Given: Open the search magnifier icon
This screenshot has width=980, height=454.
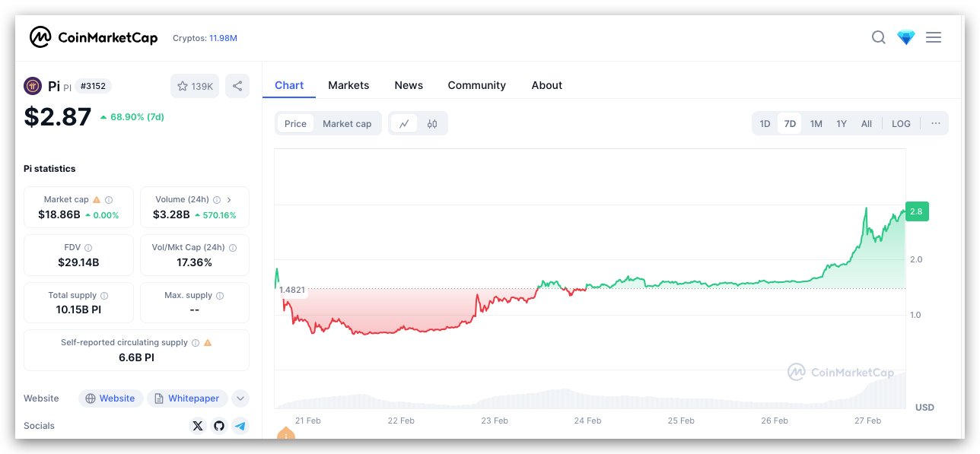Looking at the screenshot, I should (878, 37).
